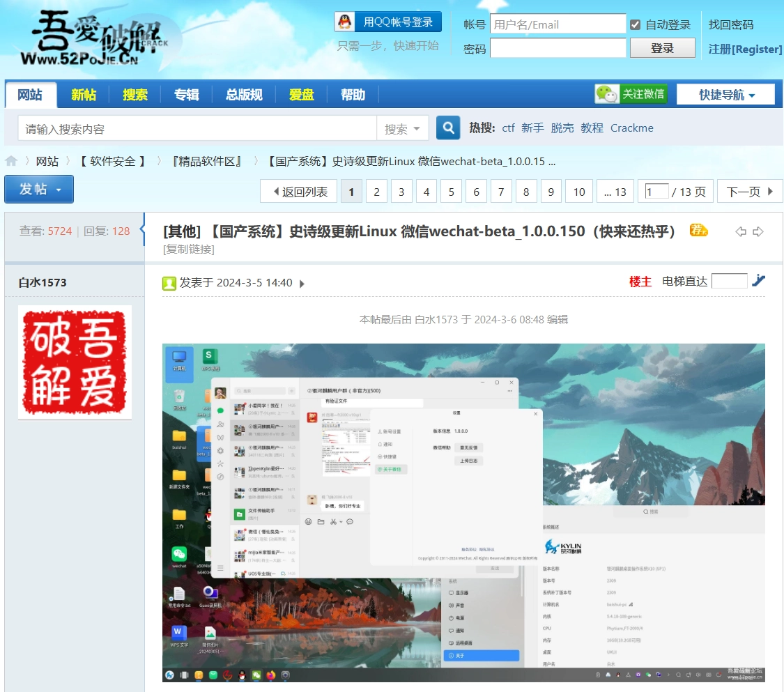Click the 返回列表 button
The height and width of the screenshot is (692, 784).
[299, 192]
